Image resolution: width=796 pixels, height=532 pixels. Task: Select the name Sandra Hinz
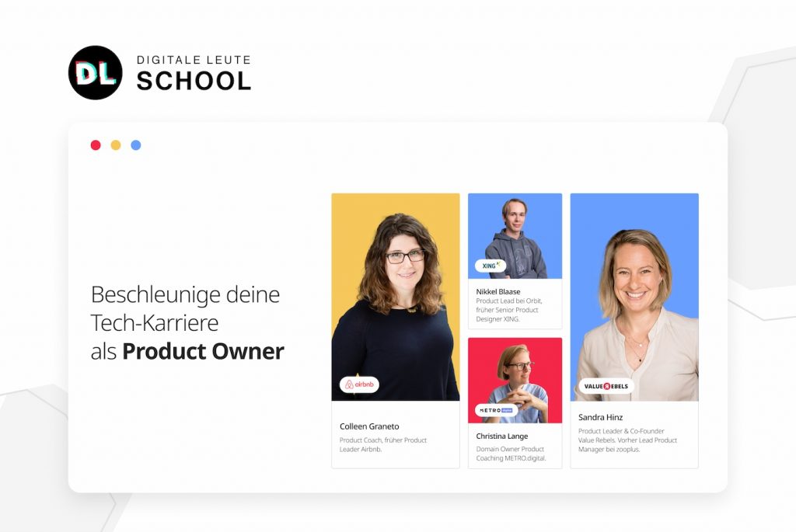601,417
